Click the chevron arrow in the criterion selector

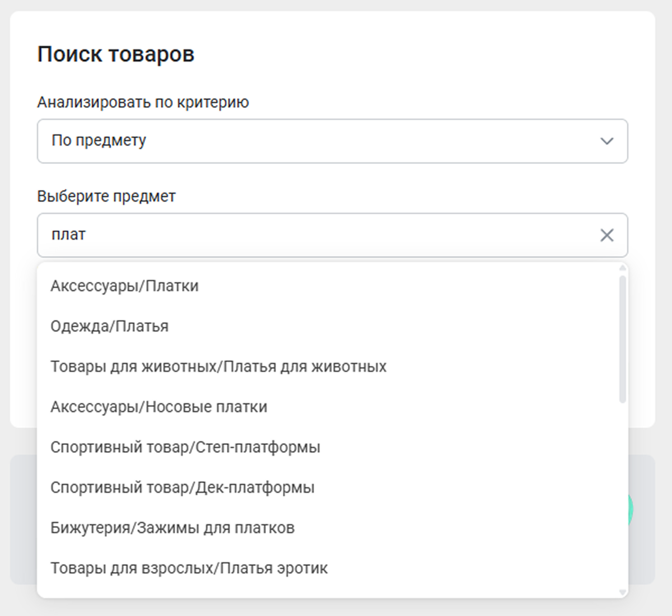[606, 141]
